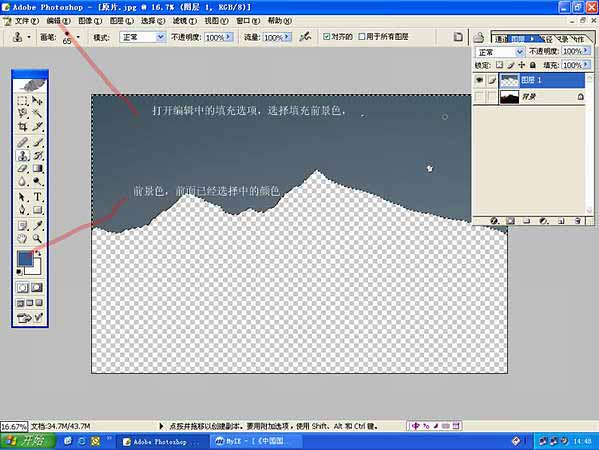
Task: Open the 滤镜 menu
Action: [185, 21]
